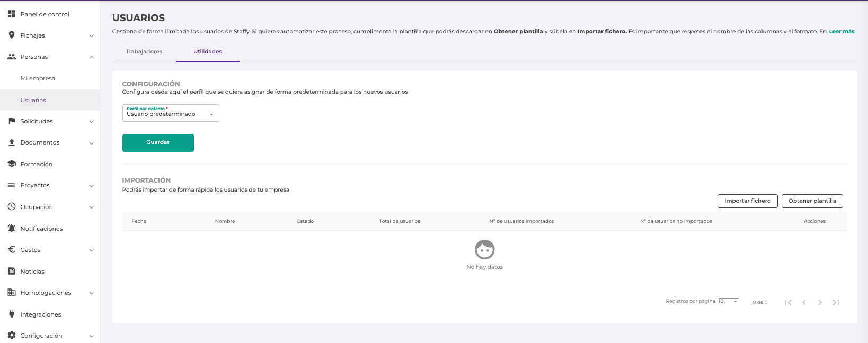The height and width of the screenshot is (343, 868).
Task: Click the Importar fichero button
Action: pos(747,201)
